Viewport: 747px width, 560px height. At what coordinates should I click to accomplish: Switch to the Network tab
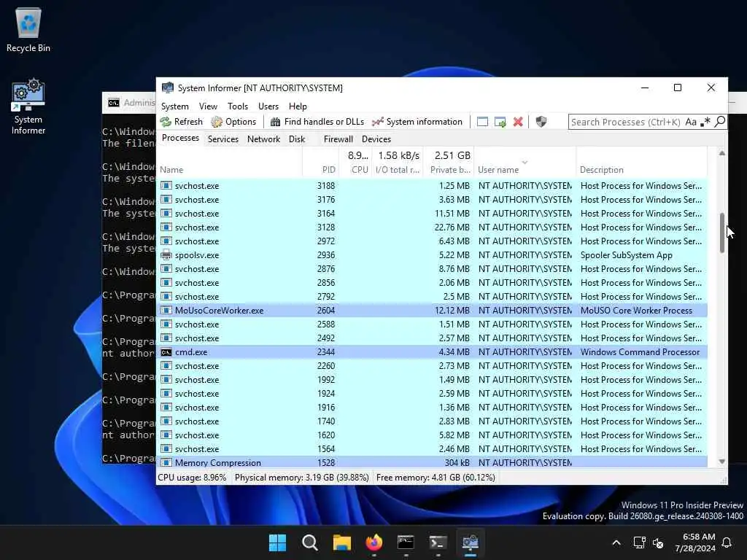tap(263, 139)
